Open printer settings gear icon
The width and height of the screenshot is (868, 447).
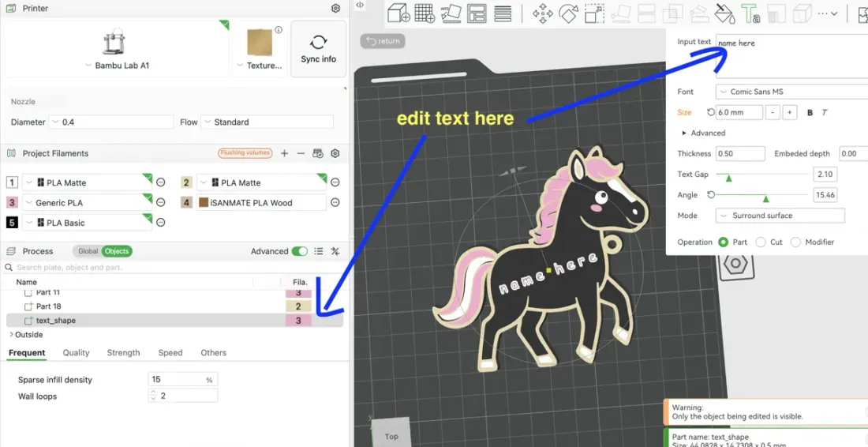[335, 9]
